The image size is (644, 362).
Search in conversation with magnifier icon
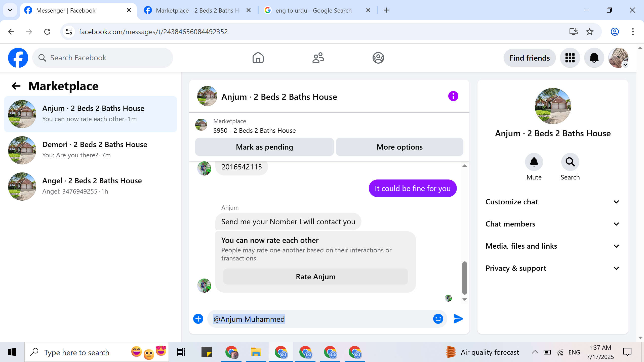coord(570,162)
